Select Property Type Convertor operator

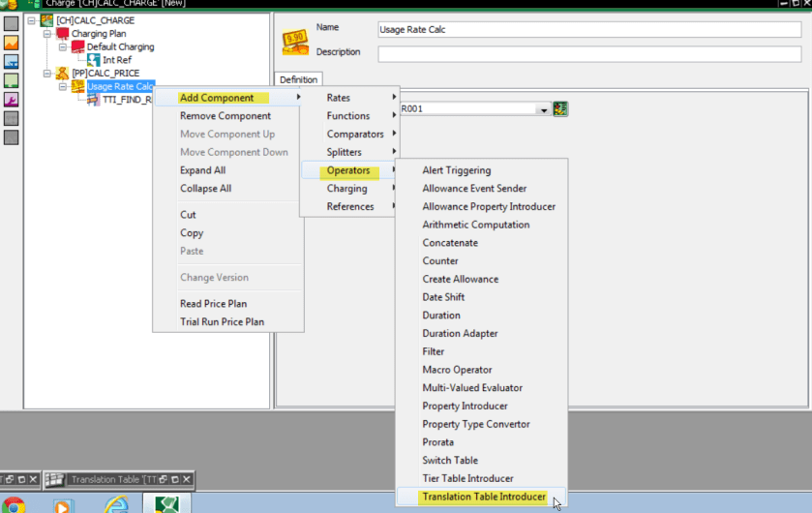(482, 424)
